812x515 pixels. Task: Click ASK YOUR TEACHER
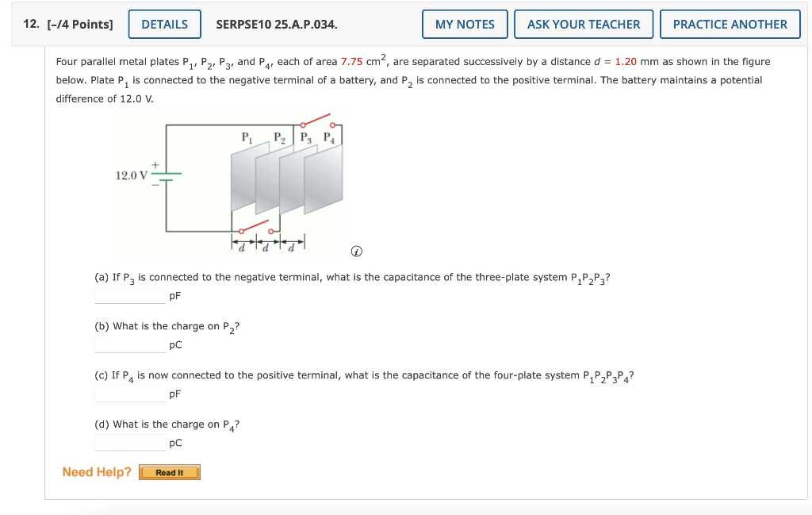[x=584, y=24]
